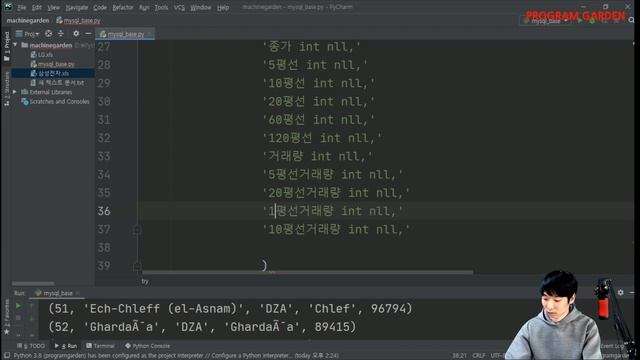Click the editor horizontal scrollbar
Image resolution: width=640 pixels, height=360 pixels.
pyautogui.click(x=308, y=272)
